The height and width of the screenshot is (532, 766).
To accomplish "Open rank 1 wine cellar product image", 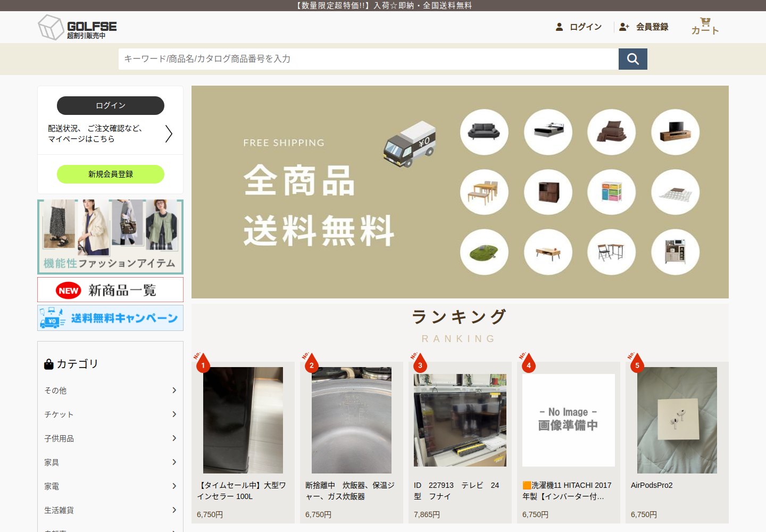I will pyautogui.click(x=243, y=420).
